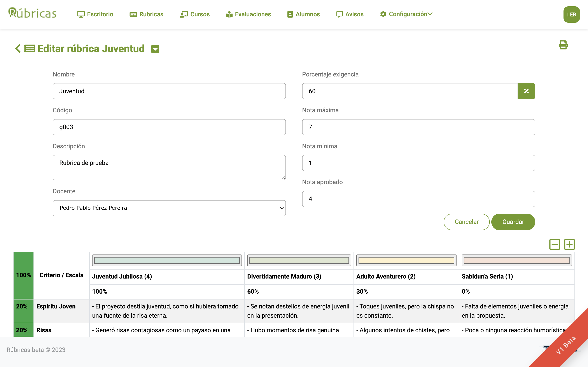
Task: Click the Nota máxima field
Action: pos(418,127)
